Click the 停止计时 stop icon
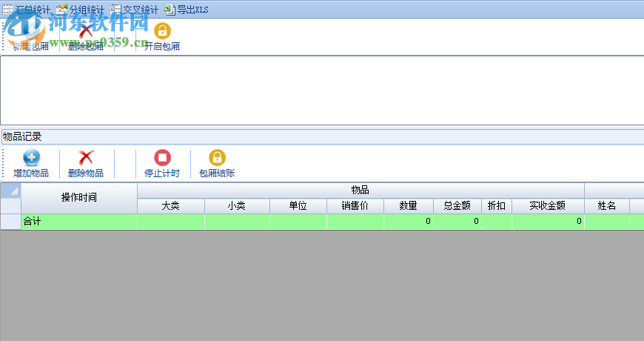The height and width of the screenshot is (341, 644). [162, 158]
